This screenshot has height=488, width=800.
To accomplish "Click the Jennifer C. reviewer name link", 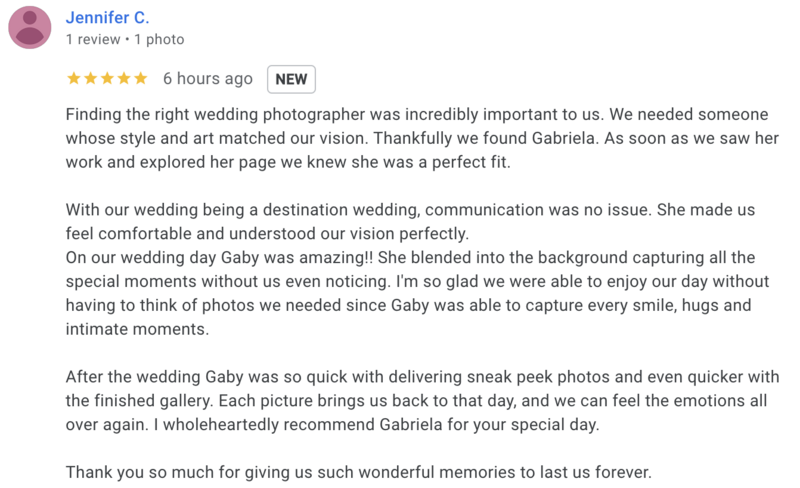I will coord(107,17).
